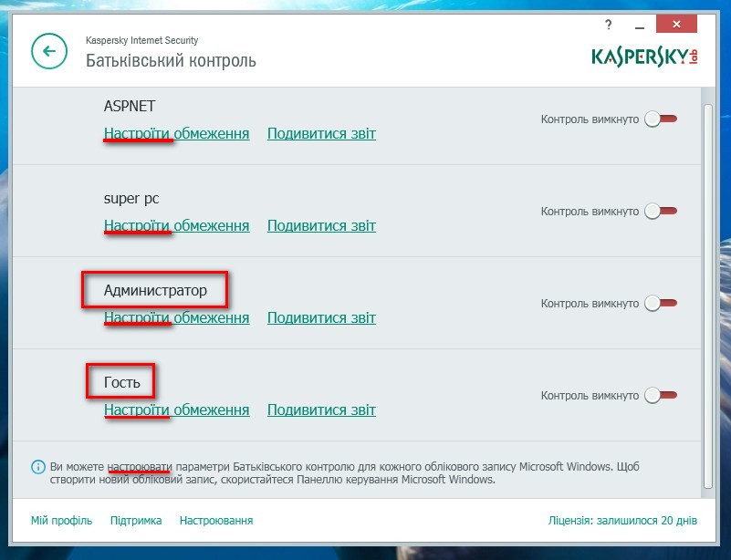This screenshot has width=731, height=560.
Task: Open Настроювання in the footer
Action: (x=216, y=521)
